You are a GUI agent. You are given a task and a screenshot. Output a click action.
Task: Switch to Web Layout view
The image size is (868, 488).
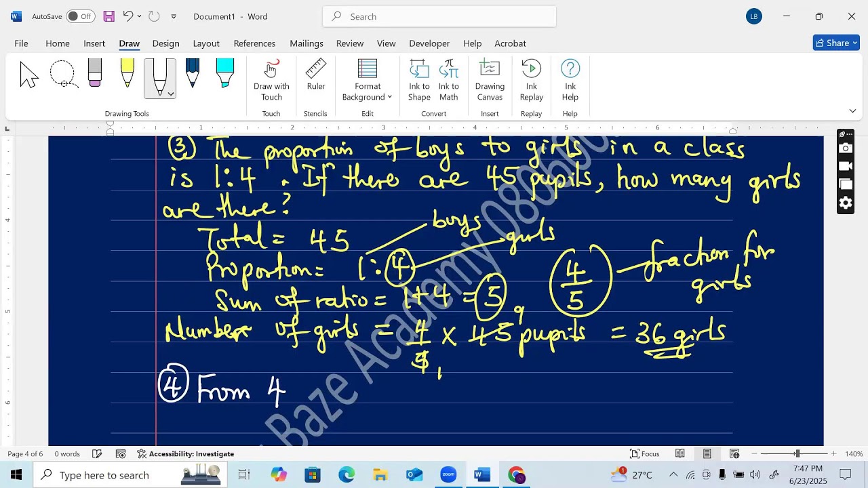click(734, 453)
